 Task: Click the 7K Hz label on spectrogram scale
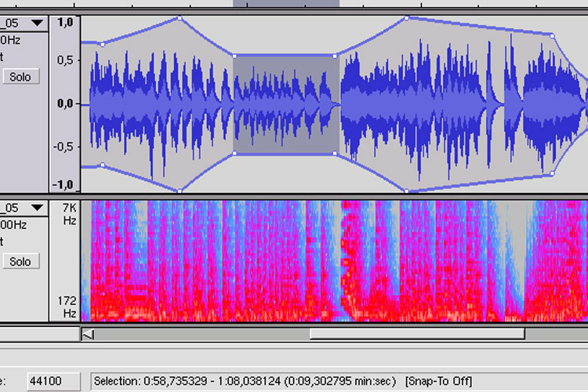(69, 214)
